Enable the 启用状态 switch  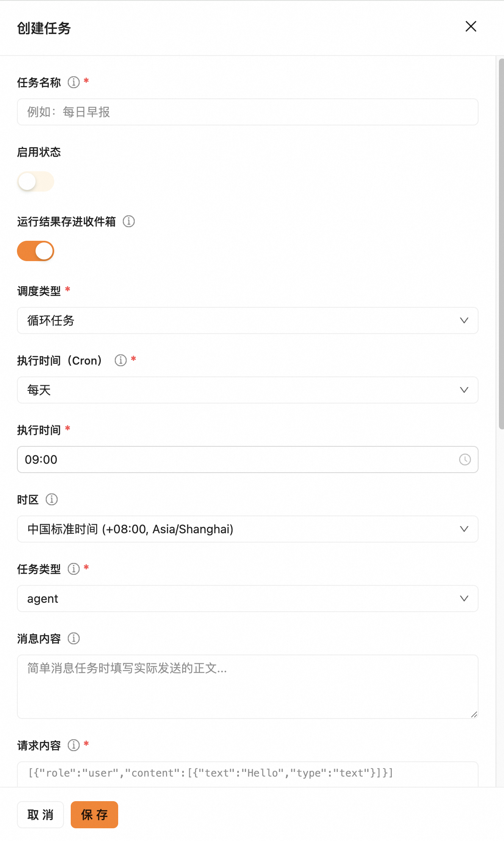point(36,181)
